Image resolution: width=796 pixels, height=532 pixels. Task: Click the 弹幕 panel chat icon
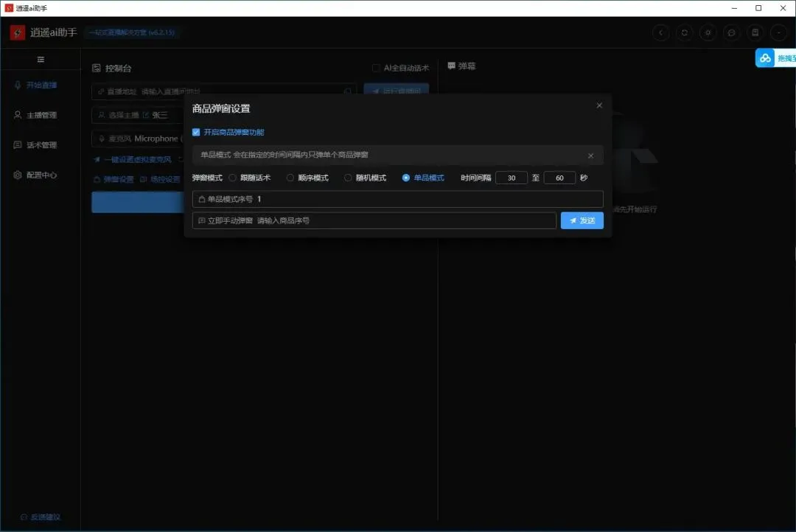pyautogui.click(x=451, y=66)
